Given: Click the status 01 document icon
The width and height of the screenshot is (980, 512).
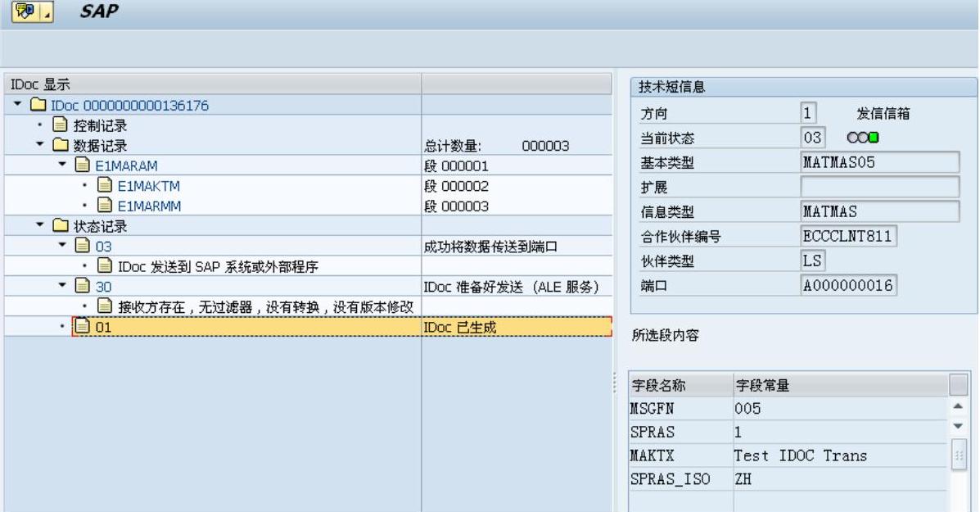Looking at the screenshot, I should [x=83, y=326].
